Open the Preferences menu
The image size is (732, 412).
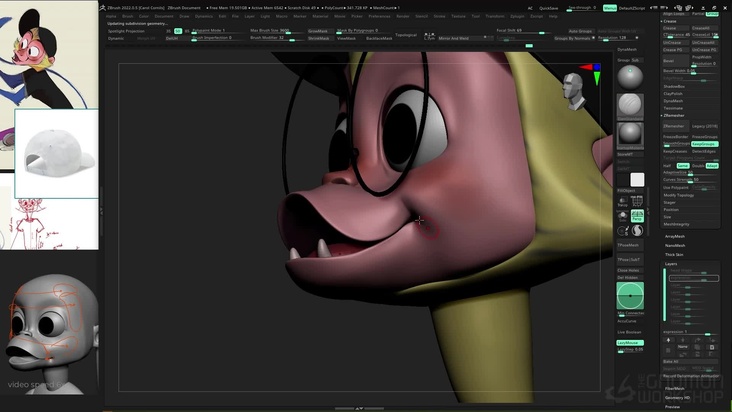(379, 16)
